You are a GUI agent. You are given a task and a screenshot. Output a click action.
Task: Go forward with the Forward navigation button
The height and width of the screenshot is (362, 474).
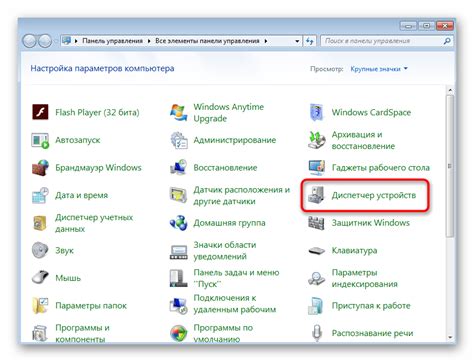click(x=45, y=41)
